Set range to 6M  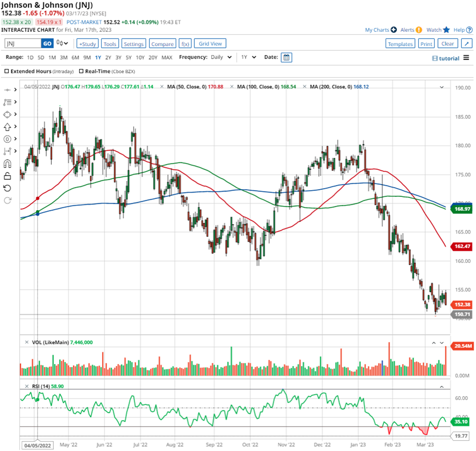point(75,58)
